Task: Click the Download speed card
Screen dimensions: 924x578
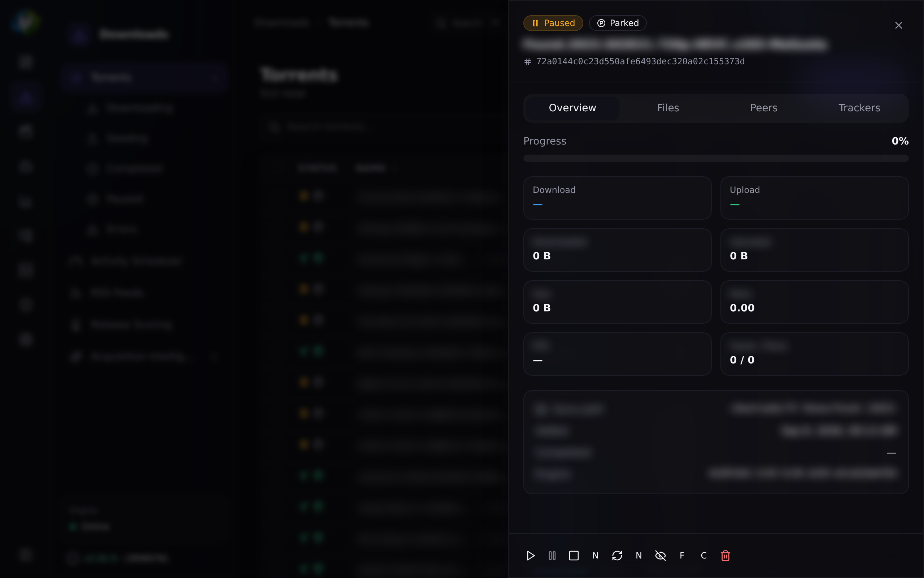Action: 617,198
